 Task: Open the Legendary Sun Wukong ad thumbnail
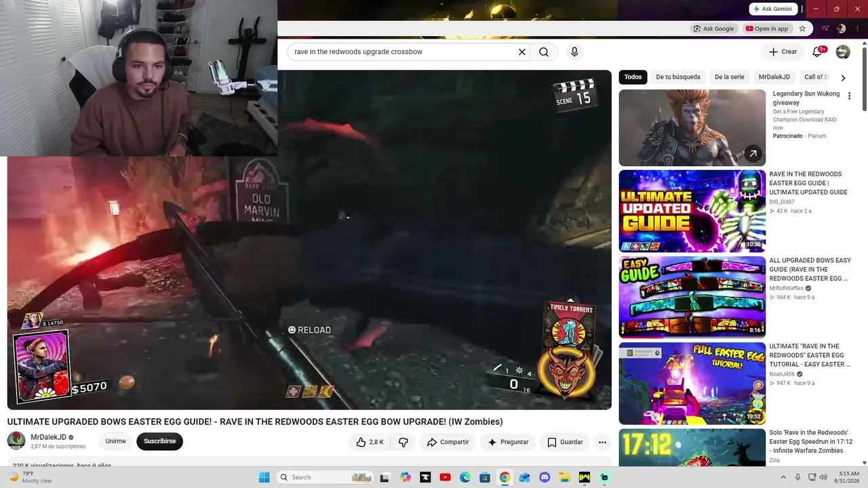coord(692,127)
